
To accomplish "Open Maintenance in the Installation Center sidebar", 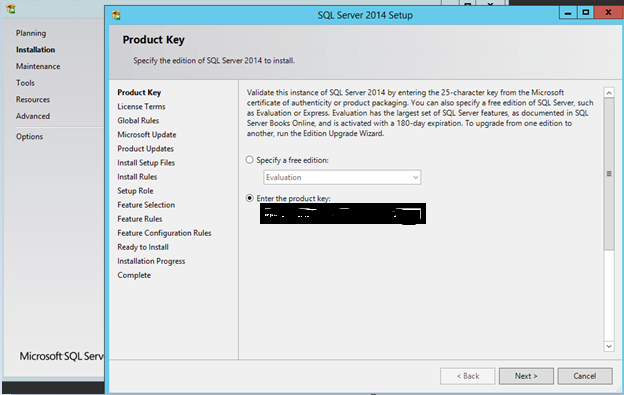I will (38, 66).
